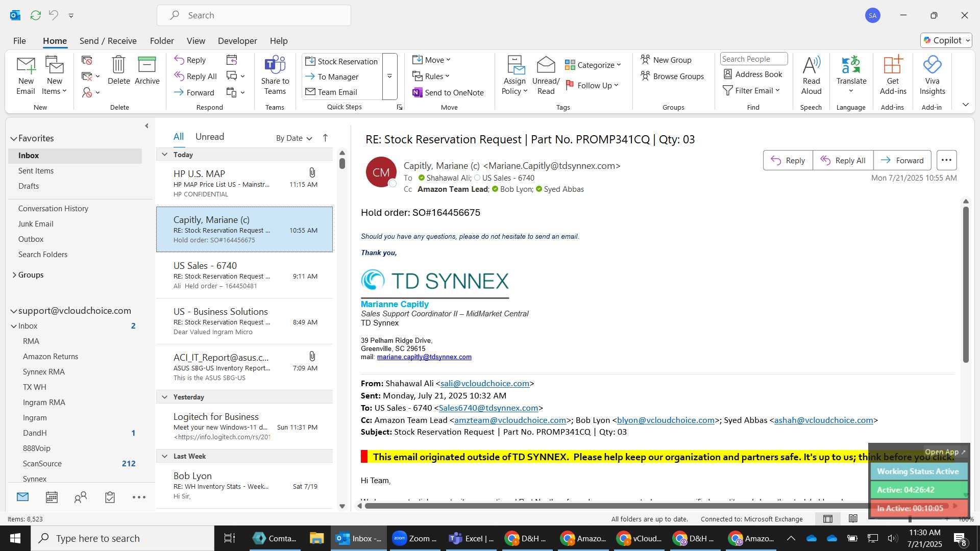Click Forward button in reading pane
This screenshot has width=980, height=551.
point(902,160)
